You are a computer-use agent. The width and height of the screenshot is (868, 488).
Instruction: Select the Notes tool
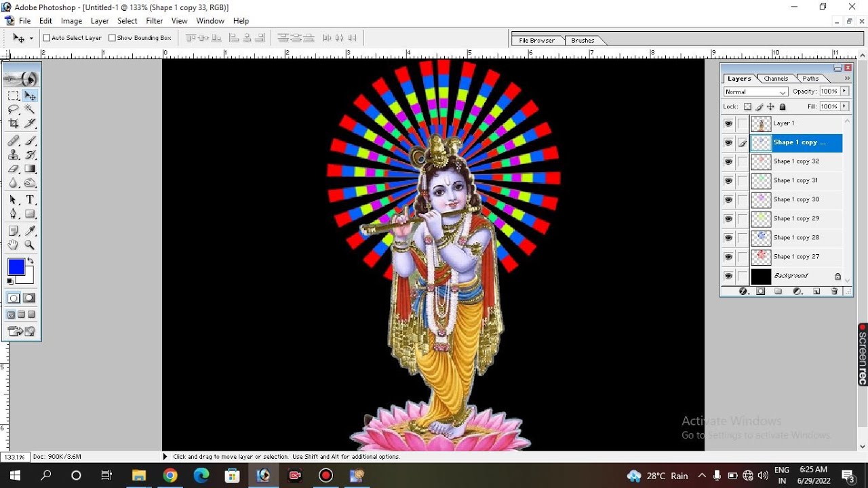pyautogui.click(x=14, y=231)
